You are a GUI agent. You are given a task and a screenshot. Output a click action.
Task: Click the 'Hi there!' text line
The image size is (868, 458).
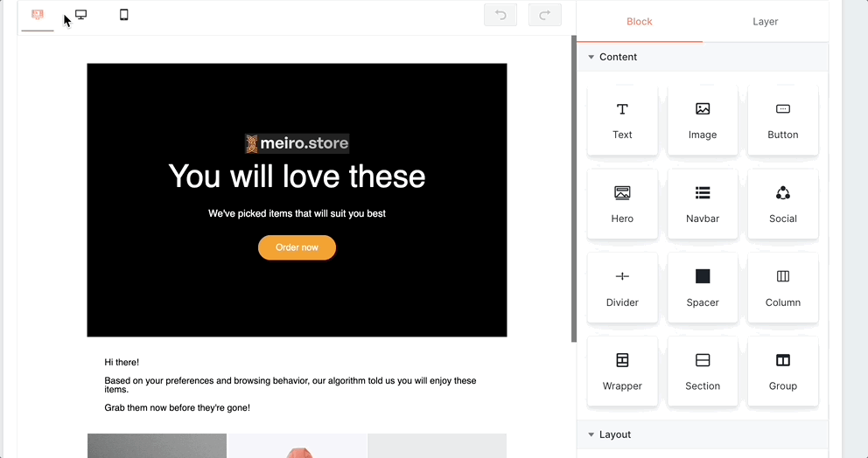[x=122, y=363]
